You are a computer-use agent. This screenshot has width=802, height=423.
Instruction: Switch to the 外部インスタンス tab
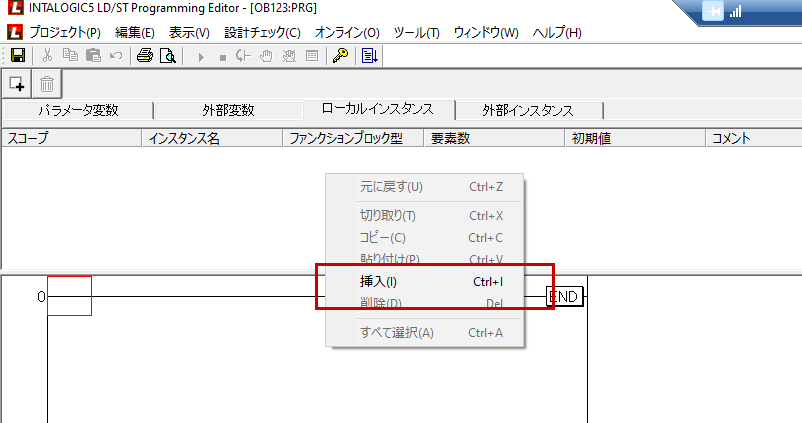[x=529, y=110]
